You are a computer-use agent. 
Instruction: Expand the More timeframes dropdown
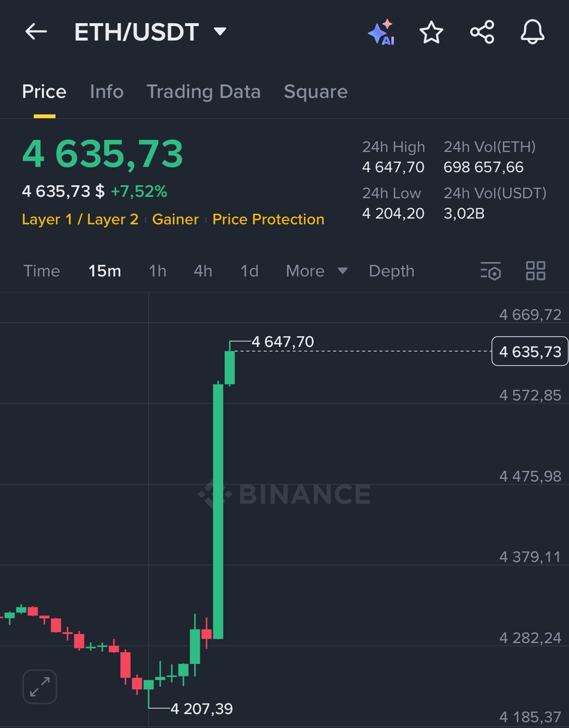click(315, 271)
